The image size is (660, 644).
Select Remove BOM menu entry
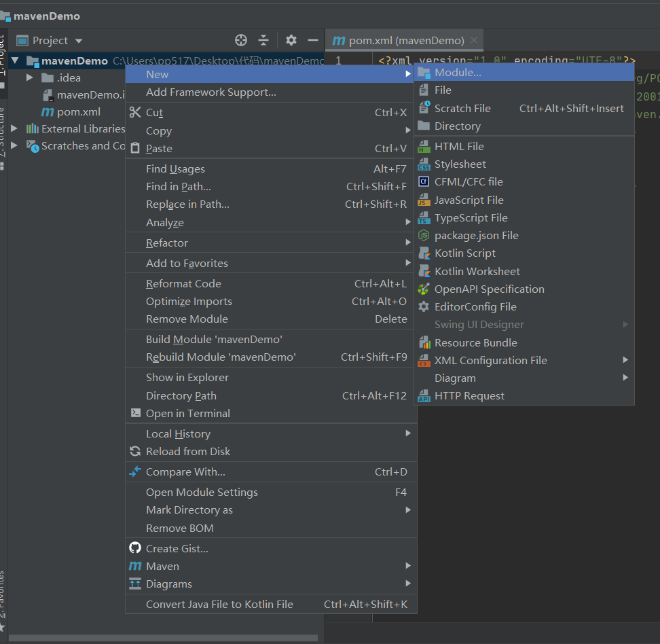(271, 528)
